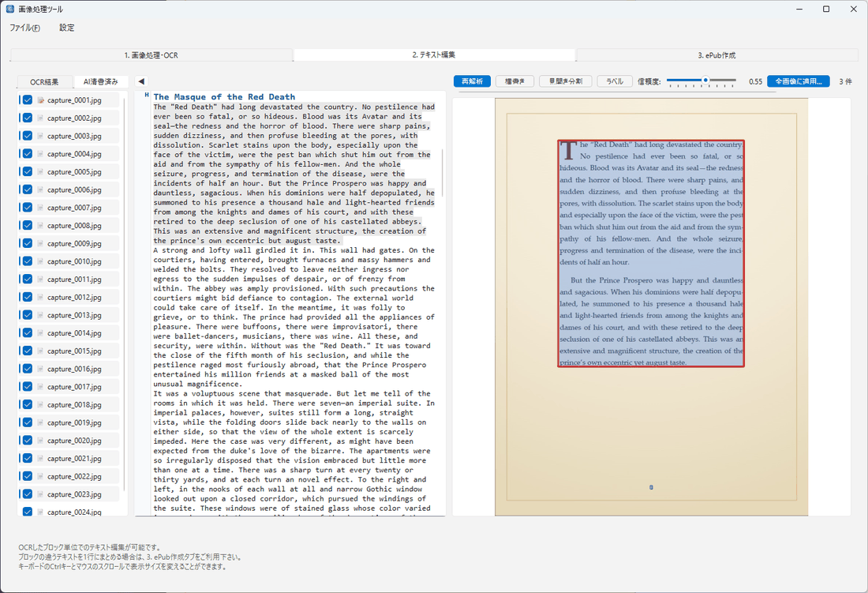This screenshot has width=868, height=593.
Task: Select the capture_0020.jpg file name
Action: tap(74, 440)
